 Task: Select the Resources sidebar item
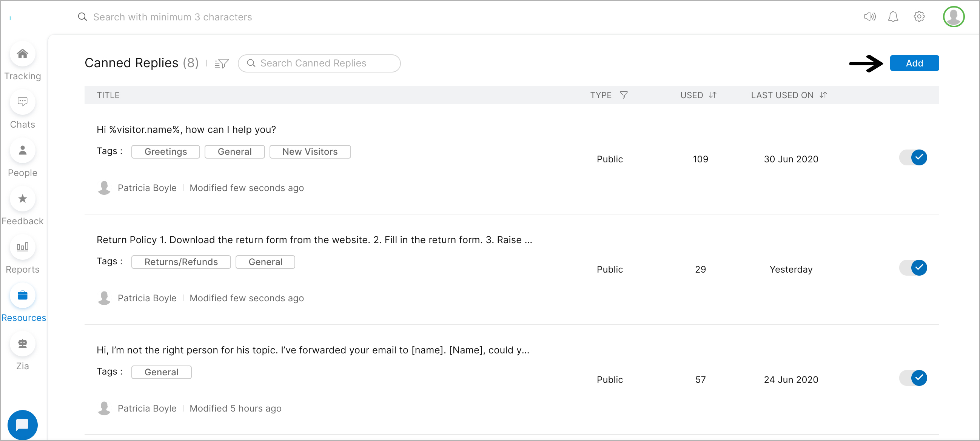coord(22,296)
